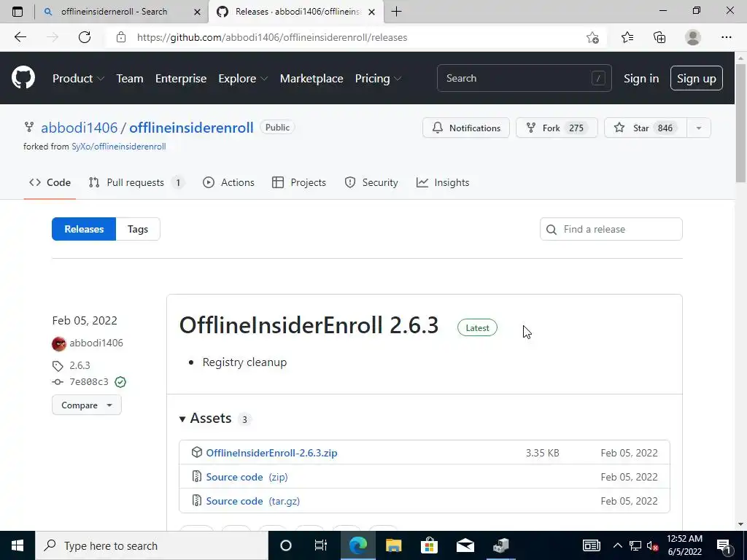Click the page vertical scrollbar

741,122
